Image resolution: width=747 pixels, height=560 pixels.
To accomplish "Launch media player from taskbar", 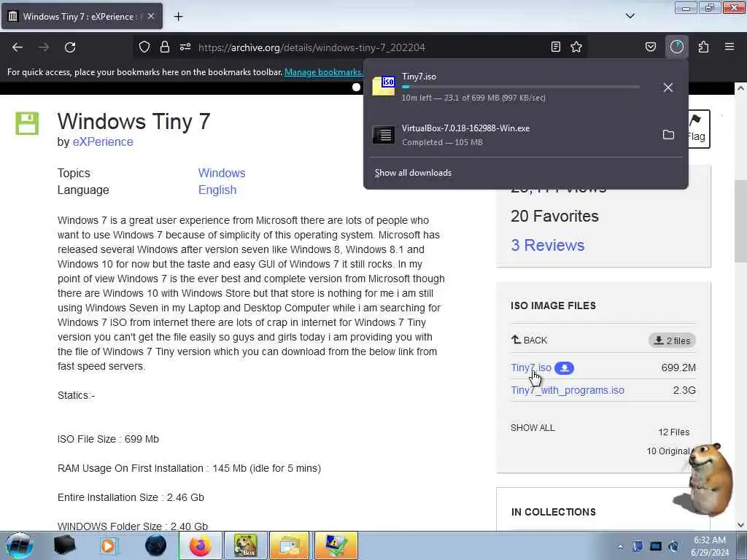I will pos(109,545).
